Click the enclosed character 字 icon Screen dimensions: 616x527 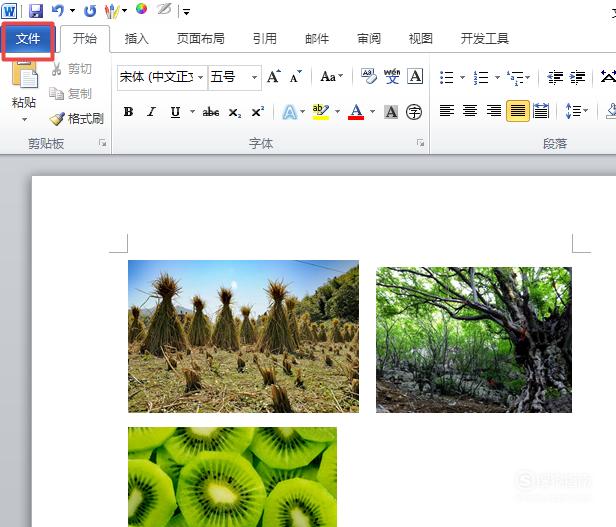[x=414, y=112]
